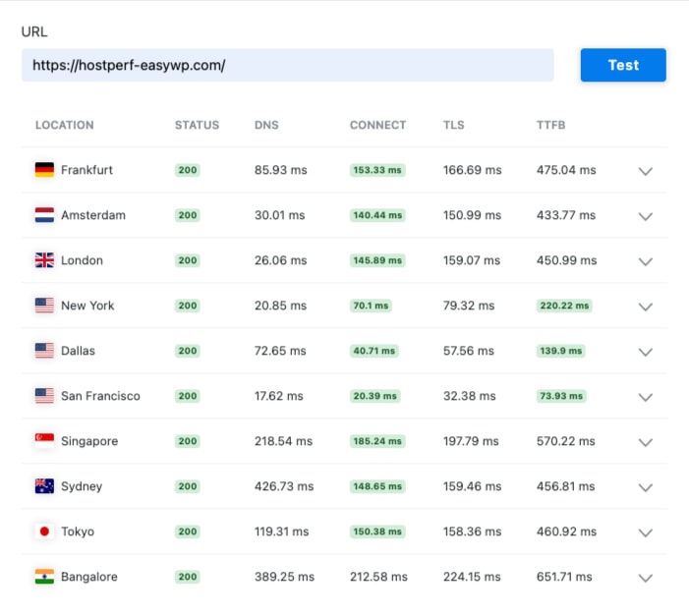Click the US flag next to Dallas
Screen dimensions: 689x616
(44, 351)
